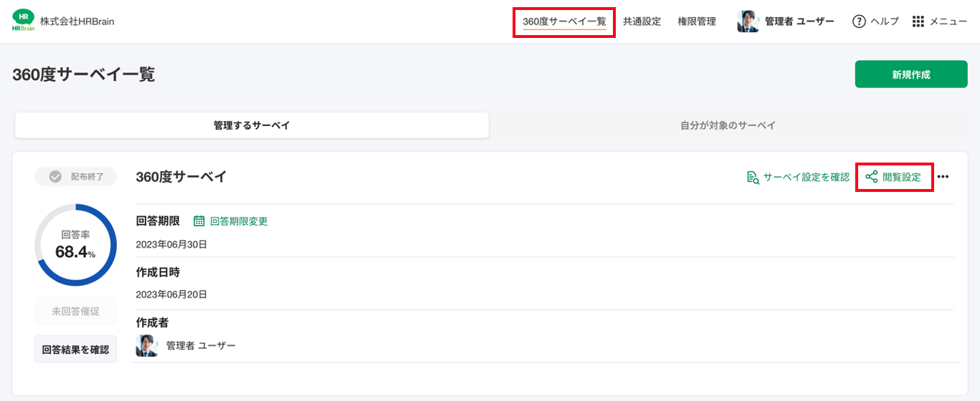Open the three-dot more options menu

point(943,177)
